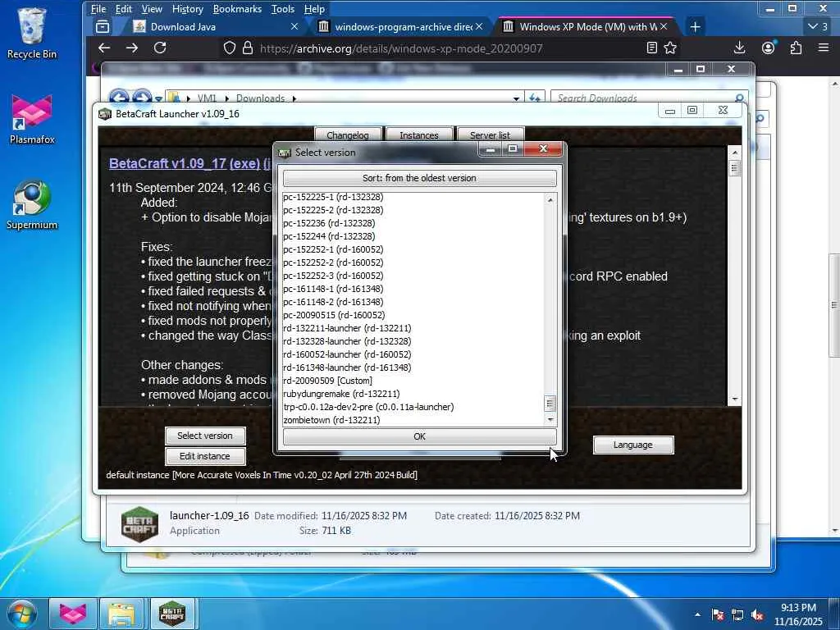Switch to the Instances tab
Screen dimensions: 840x630
(x=419, y=135)
